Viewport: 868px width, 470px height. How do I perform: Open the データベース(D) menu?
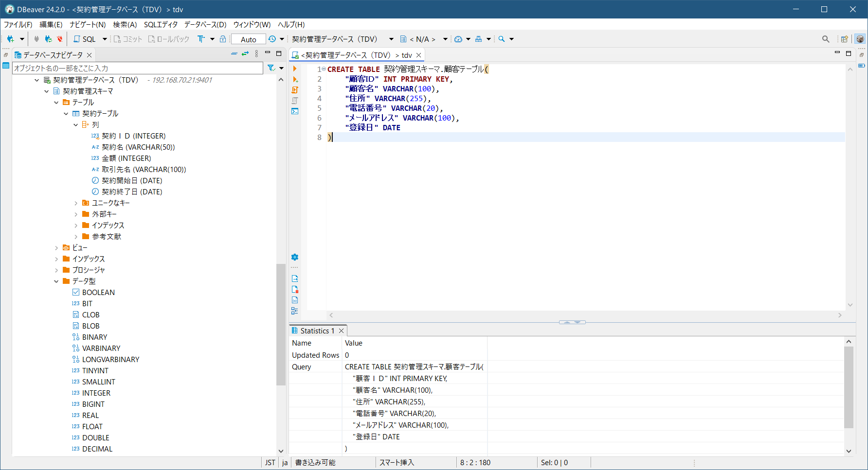pyautogui.click(x=205, y=24)
